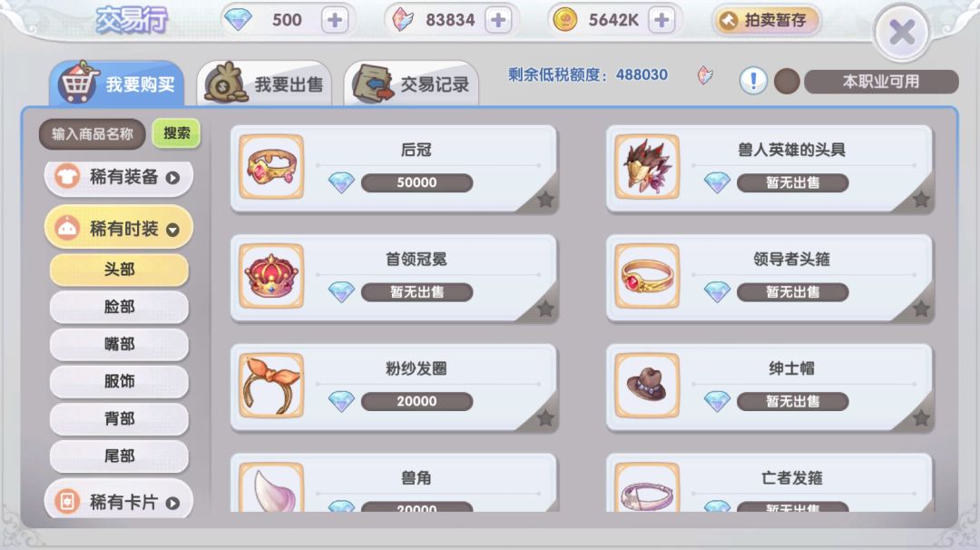Favorite 后冠 with its star icon
This screenshot has width=980, height=550.
(x=545, y=200)
